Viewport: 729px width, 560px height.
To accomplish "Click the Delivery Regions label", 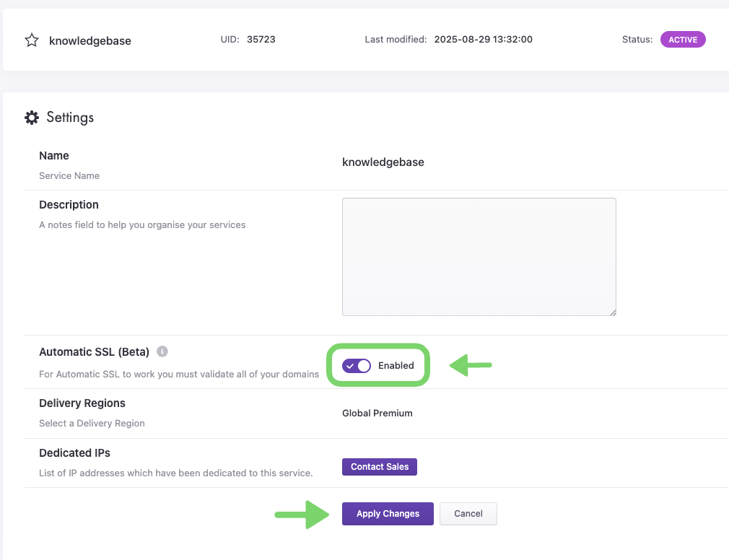I will [x=82, y=403].
